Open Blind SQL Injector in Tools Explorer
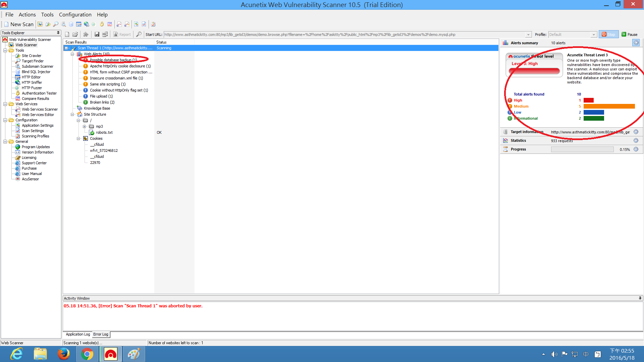 36,72
